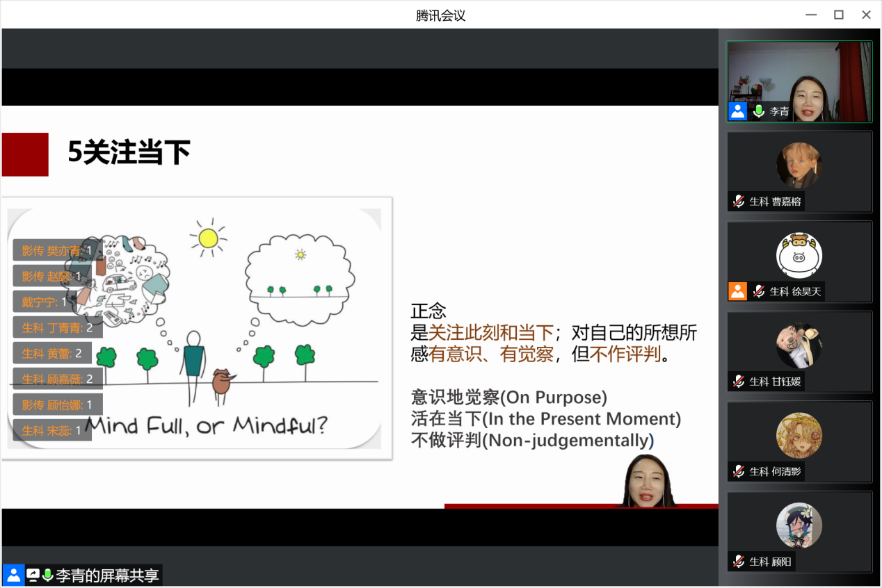Click the chat message from 生科 宋蕊
Image resolution: width=882 pixels, height=588 pixels.
[x=51, y=430]
